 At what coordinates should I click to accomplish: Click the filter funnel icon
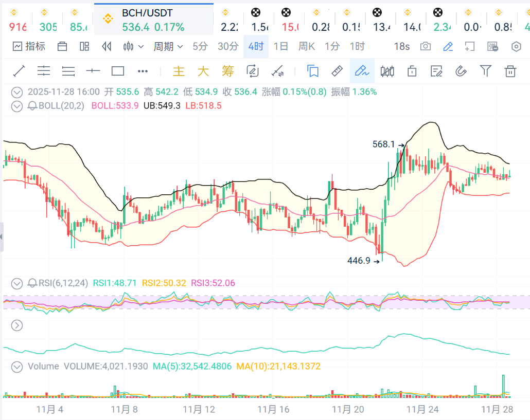click(x=485, y=71)
